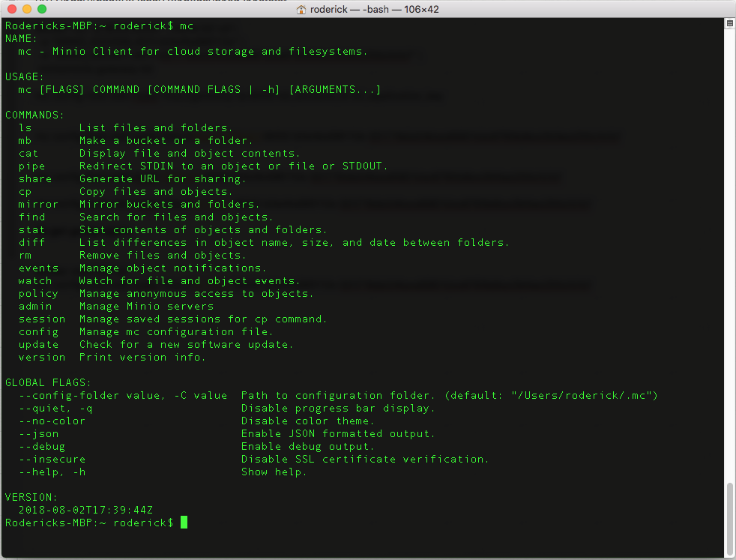The image size is (736, 560).
Task: Click the usage line 'mc [FLAGS] COMMAND'
Action: pos(79,89)
